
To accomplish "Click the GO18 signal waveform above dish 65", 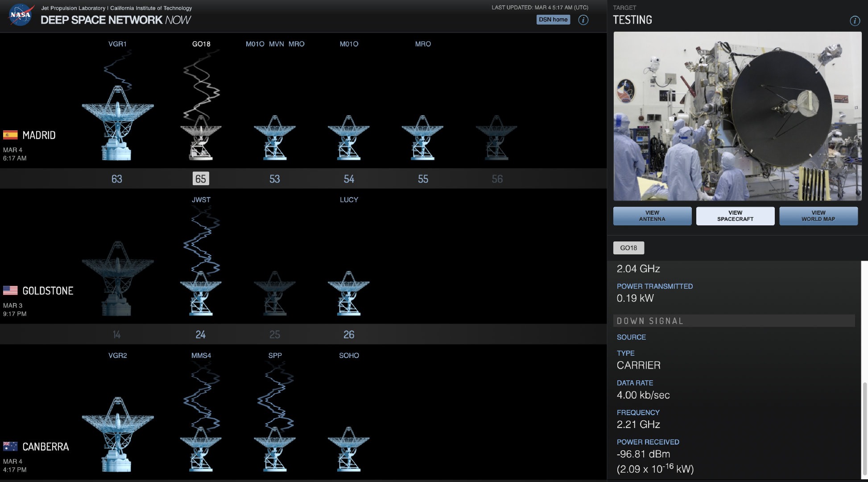I will click(x=202, y=84).
